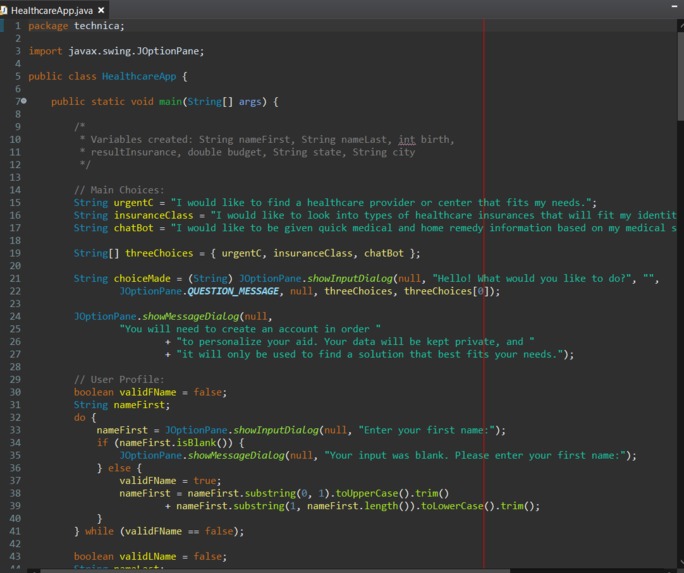The height and width of the screenshot is (573, 684).
Task: Click the horizontal scrollbar at the bottom
Action: (275, 570)
